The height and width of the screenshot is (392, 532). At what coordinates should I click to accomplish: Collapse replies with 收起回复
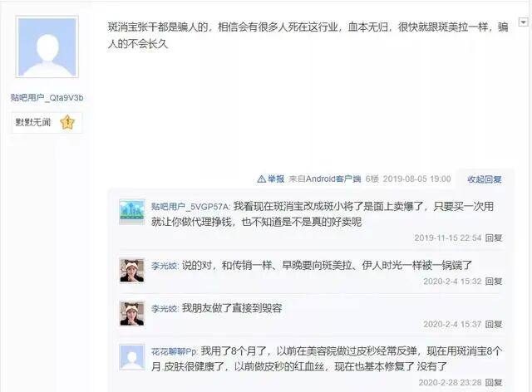point(484,179)
